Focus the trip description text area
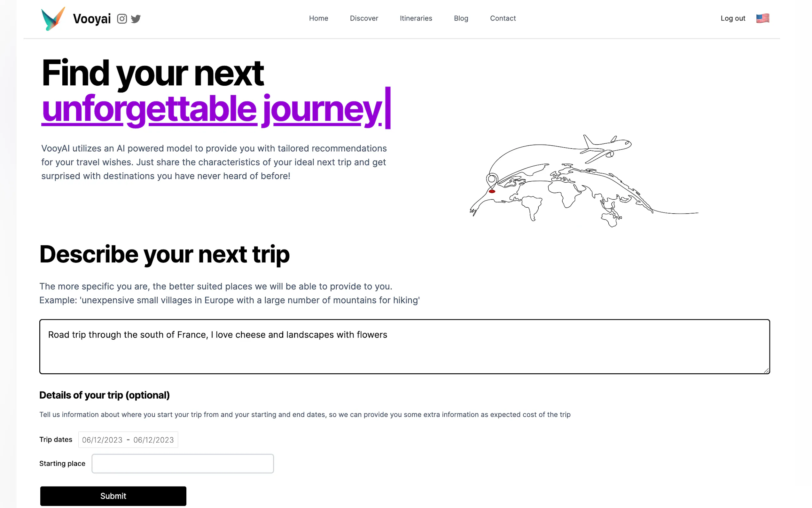The width and height of the screenshot is (812, 508). [404, 346]
